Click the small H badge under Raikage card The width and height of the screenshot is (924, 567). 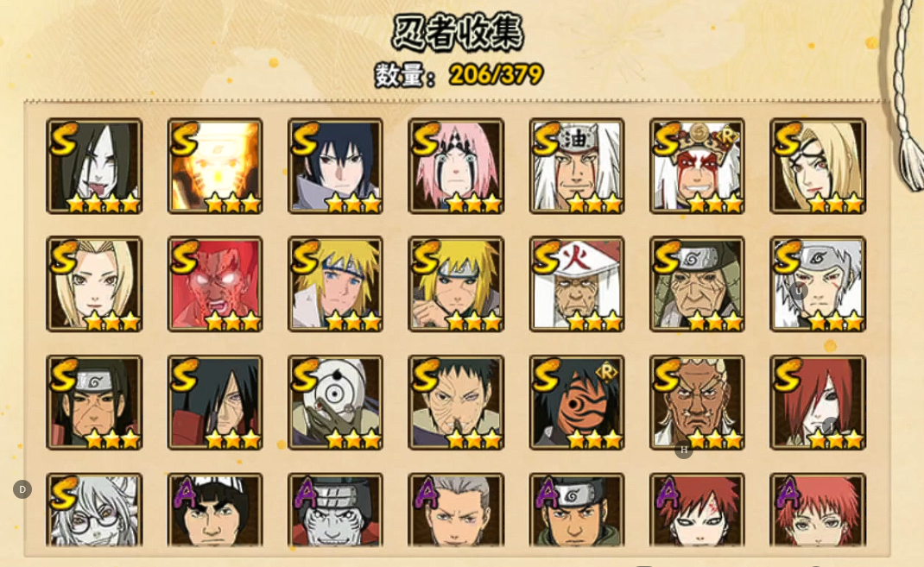(x=684, y=450)
